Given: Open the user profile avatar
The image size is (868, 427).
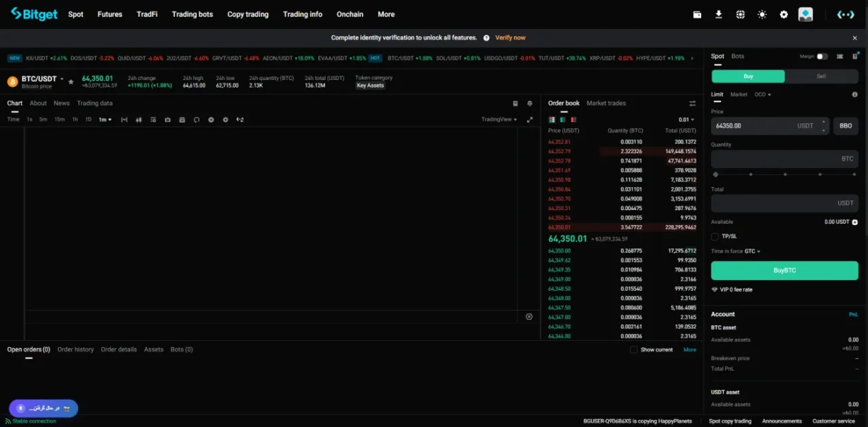Looking at the screenshot, I should [x=806, y=14].
